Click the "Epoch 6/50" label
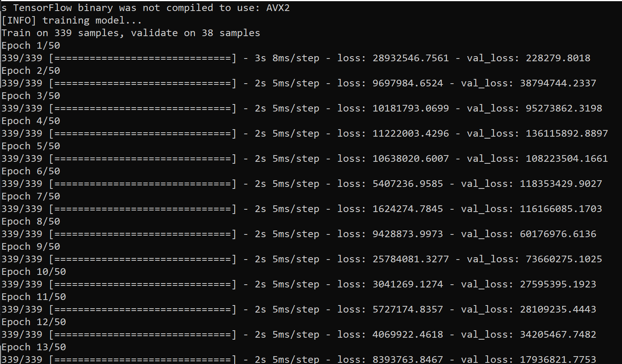Screen dimensions: 622x364 tap(31, 171)
